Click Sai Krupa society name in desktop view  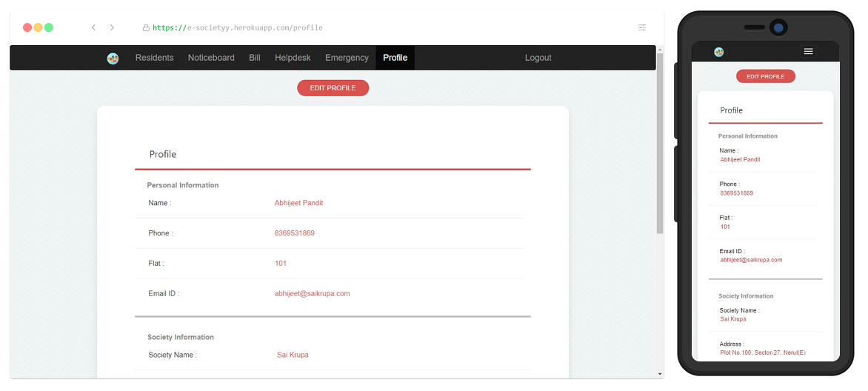293,355
